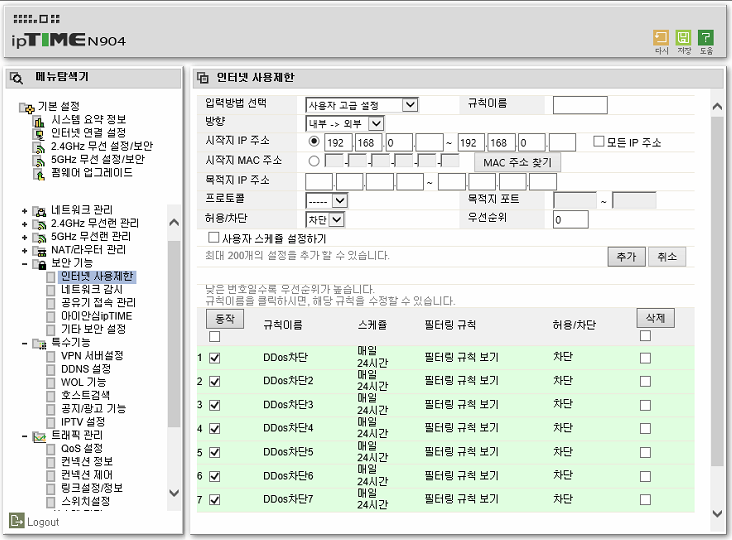
Task: Mark DDos차단5 delete checkbox
Action: click(x=645, y=452)
